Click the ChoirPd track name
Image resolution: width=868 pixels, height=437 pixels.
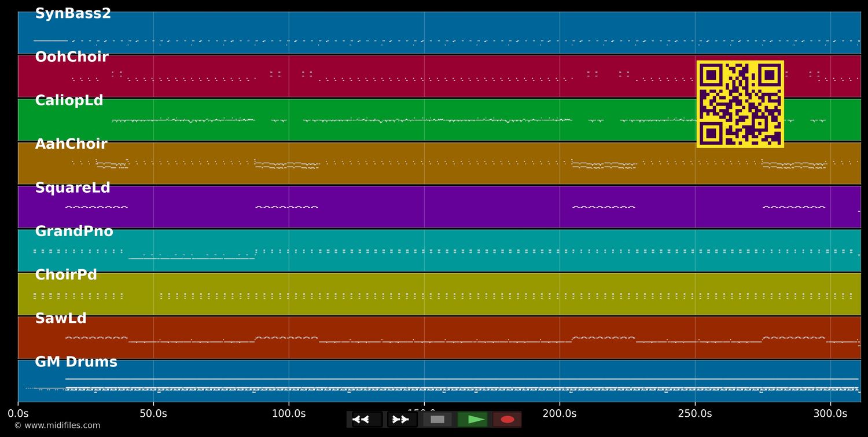66,275
